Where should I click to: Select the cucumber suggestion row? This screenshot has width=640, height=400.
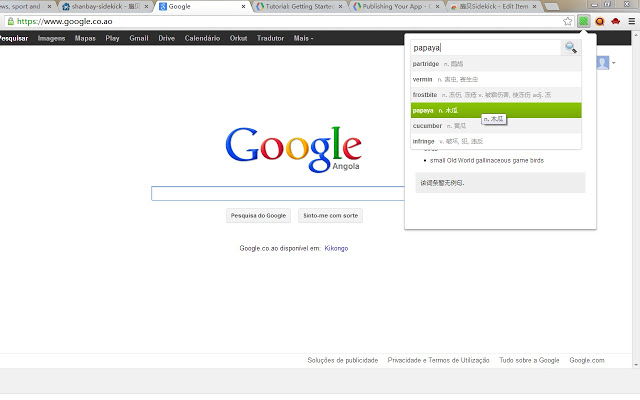496,126
